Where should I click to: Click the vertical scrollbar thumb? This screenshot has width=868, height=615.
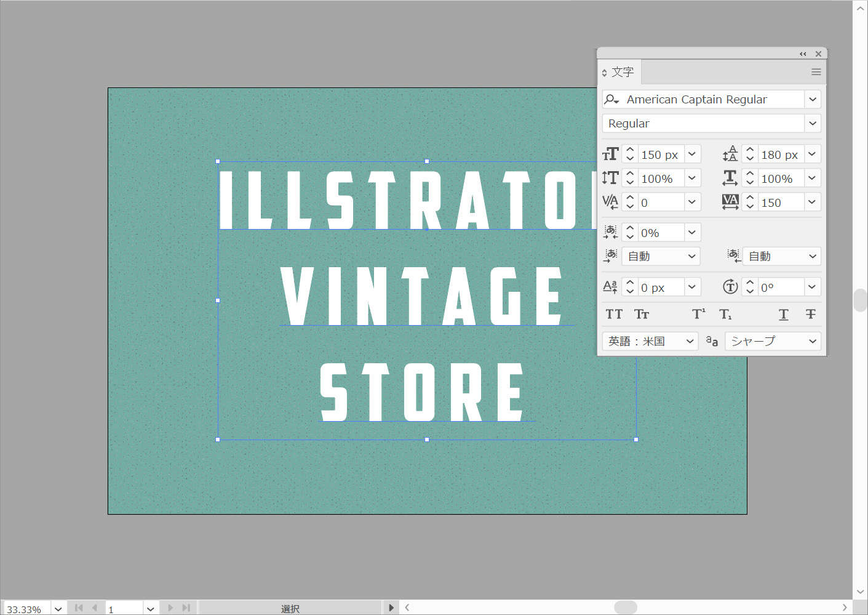tap(860, 300)
